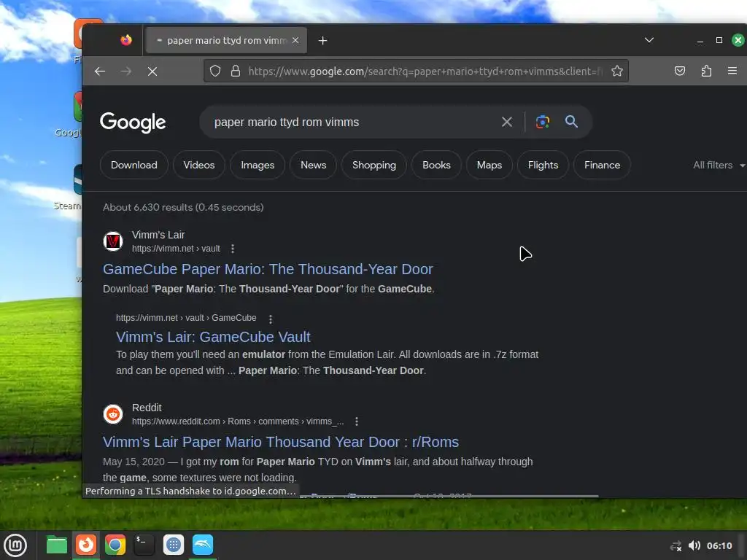
Task: Select the Flights filter chip
Action: pyautogui.click(x=543, y=166)
